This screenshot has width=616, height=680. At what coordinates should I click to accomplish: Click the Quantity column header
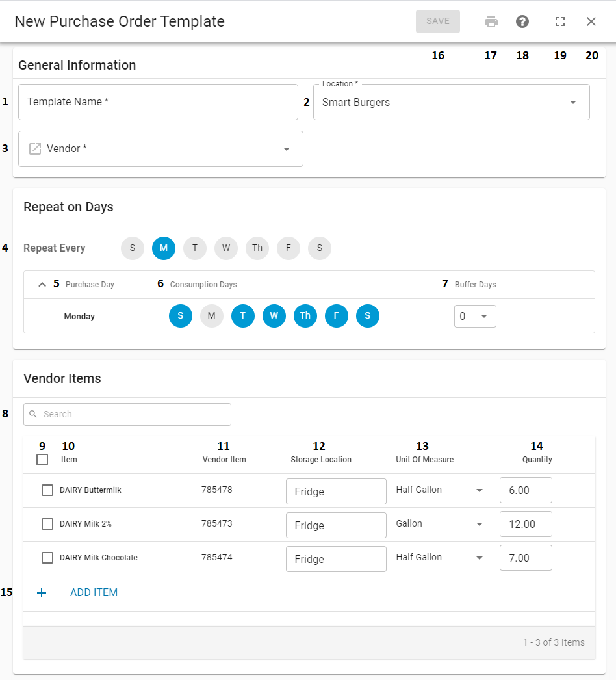coord(537,460)
